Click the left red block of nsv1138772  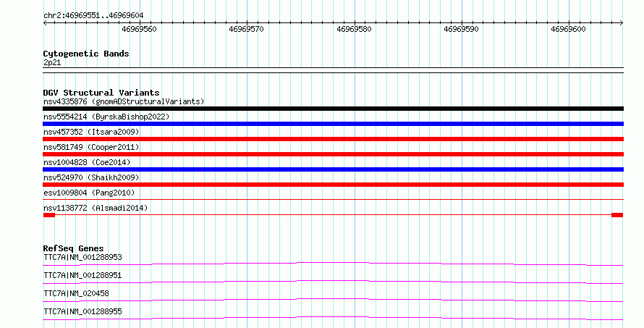(x=49, y=215)
